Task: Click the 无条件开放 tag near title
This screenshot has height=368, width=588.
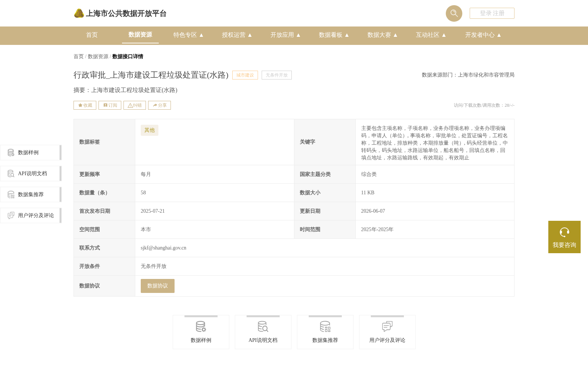Action: (277, 75)
